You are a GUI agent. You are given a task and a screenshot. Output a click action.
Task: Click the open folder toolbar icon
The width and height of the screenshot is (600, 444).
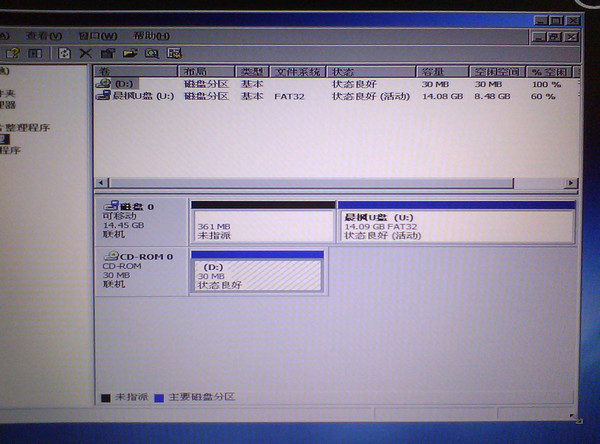click(129, 53)
